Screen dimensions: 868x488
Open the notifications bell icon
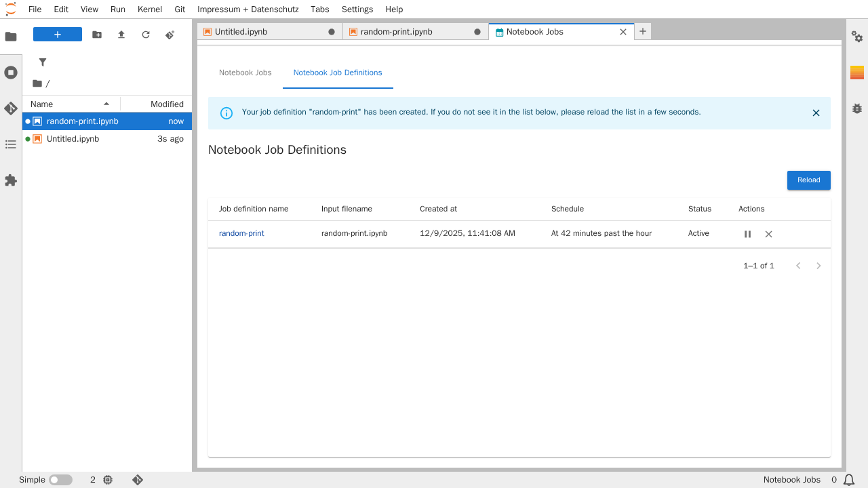(x=848, y=480)
